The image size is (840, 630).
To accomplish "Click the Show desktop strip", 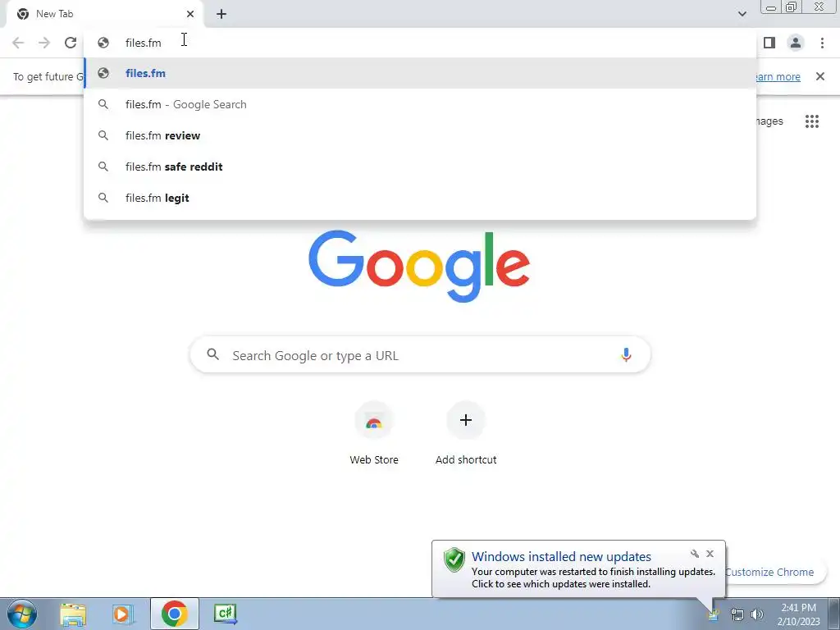I will 834,614.
